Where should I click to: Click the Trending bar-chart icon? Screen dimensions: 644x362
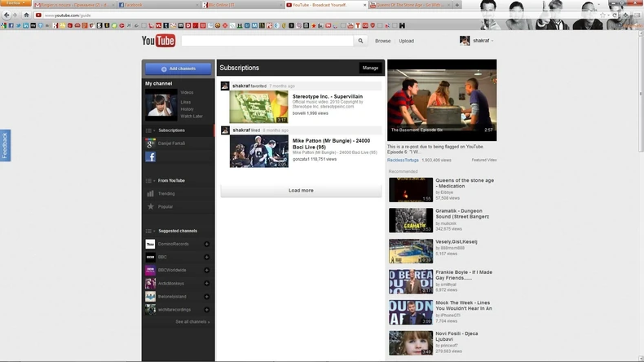click(150, 194)
